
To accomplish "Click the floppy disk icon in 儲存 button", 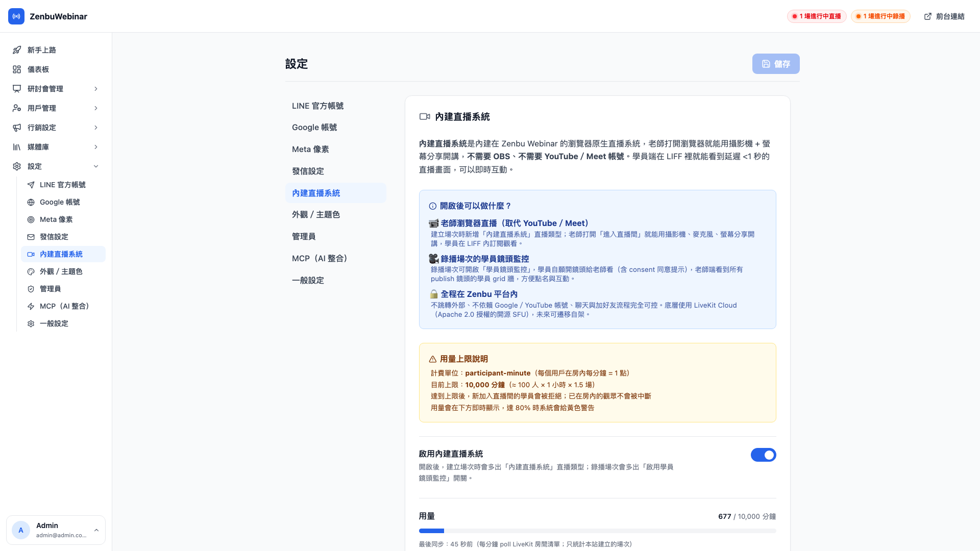I will [766, 64].
